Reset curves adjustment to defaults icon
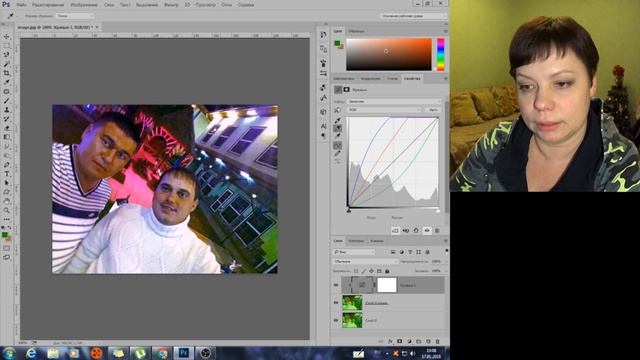Viewport: 640px width, 360px height. [416, 231]
